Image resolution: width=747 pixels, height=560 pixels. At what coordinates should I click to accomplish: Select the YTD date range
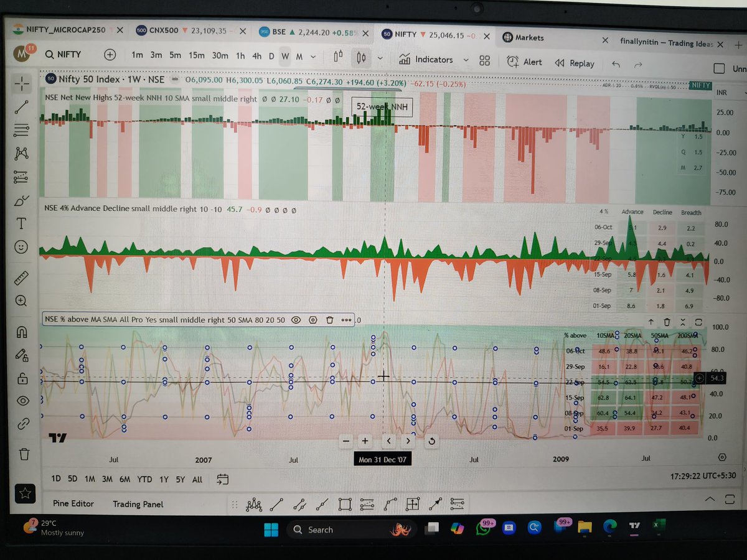pyautogui.click(x=144, y=478)
